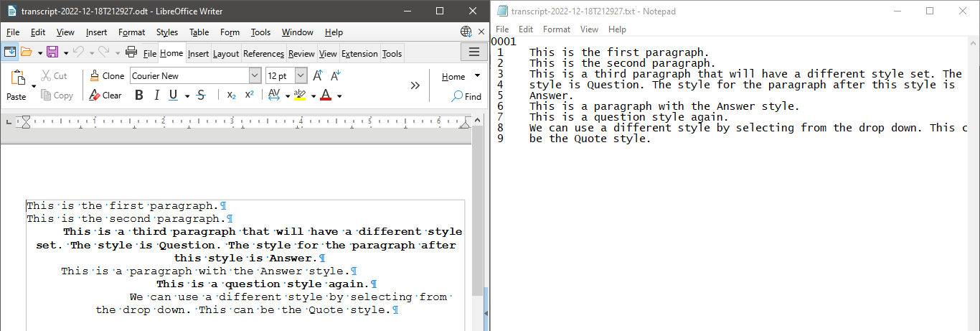Apply yellow highlighting color
This screenshot has width=980, height=331.
[300, 95]
